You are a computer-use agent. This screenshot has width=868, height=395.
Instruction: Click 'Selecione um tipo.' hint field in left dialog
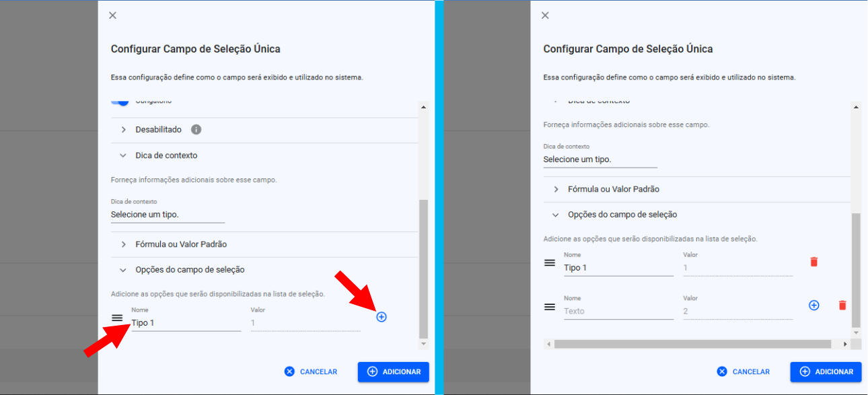click(167, 215)
